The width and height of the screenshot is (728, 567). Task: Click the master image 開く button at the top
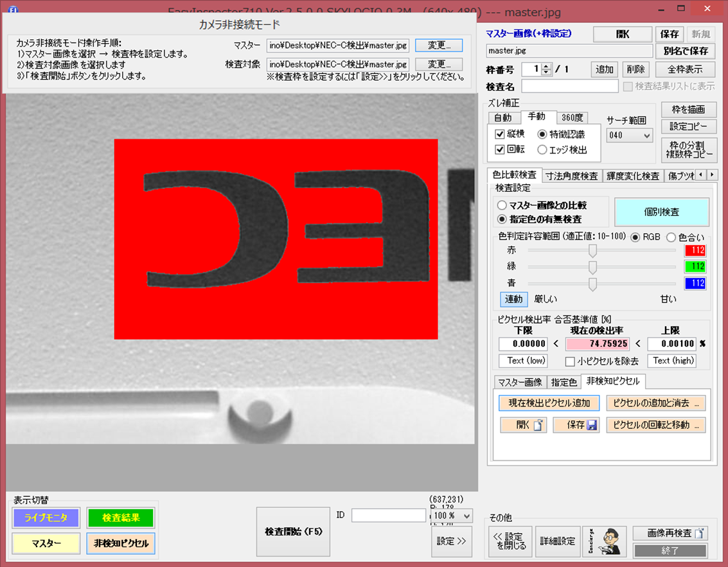(x=623, y=34)
